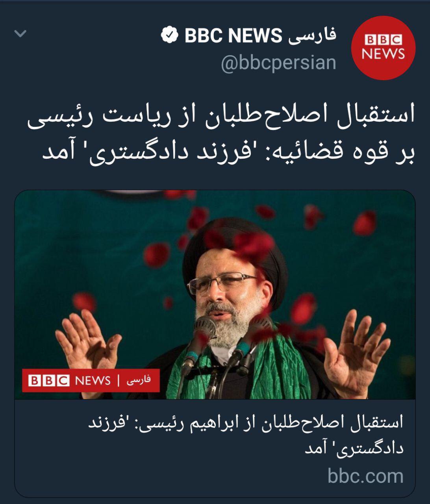
Task: Click the NEWS text inside the red avatar circle
Action: (x=383, y=53)
